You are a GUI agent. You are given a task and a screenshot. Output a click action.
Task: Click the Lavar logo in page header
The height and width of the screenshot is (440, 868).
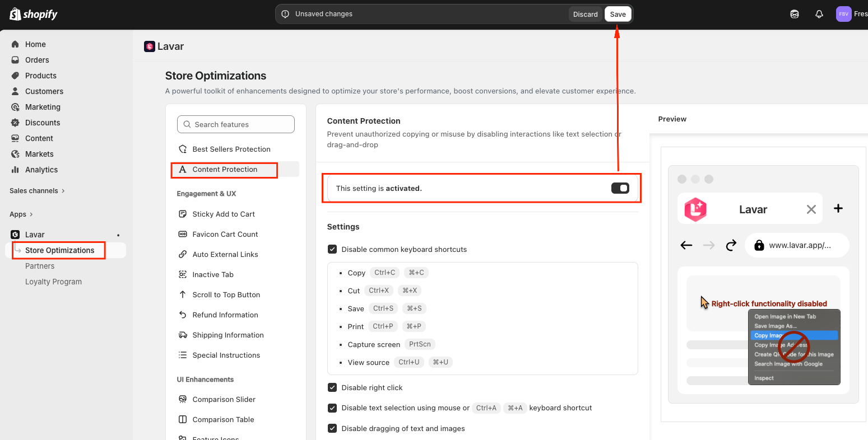point(149,46)
